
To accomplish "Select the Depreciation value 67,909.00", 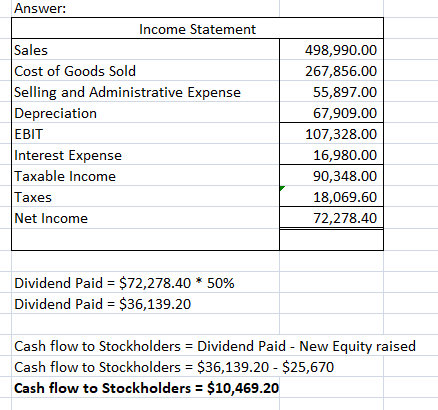I will point(331,113).
